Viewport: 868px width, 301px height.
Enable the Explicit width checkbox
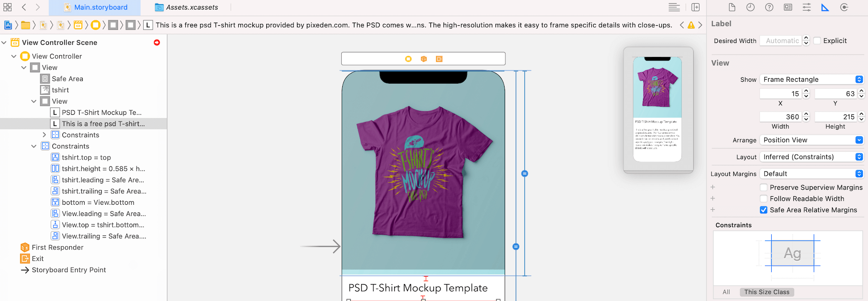point(817,41)
